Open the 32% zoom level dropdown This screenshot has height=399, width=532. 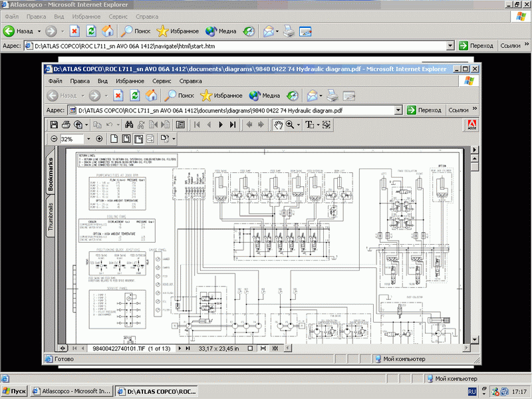coord(88,139)
